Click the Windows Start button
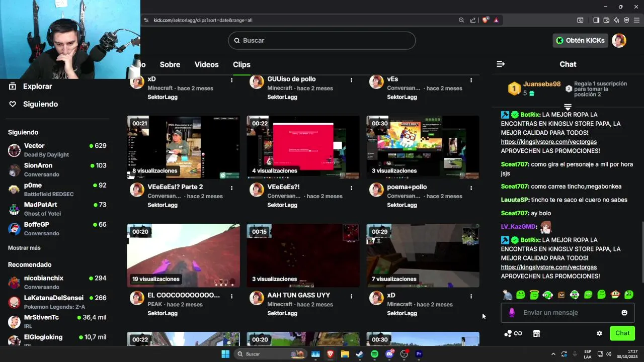 pos(225,354)
